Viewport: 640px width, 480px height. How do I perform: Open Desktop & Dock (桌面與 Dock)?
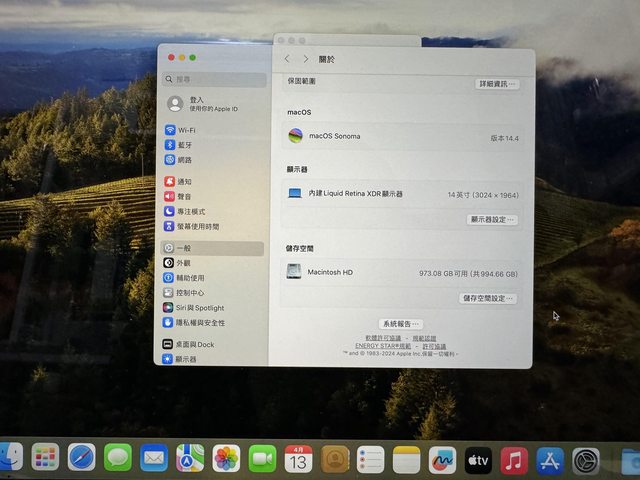tap(188, 344)
